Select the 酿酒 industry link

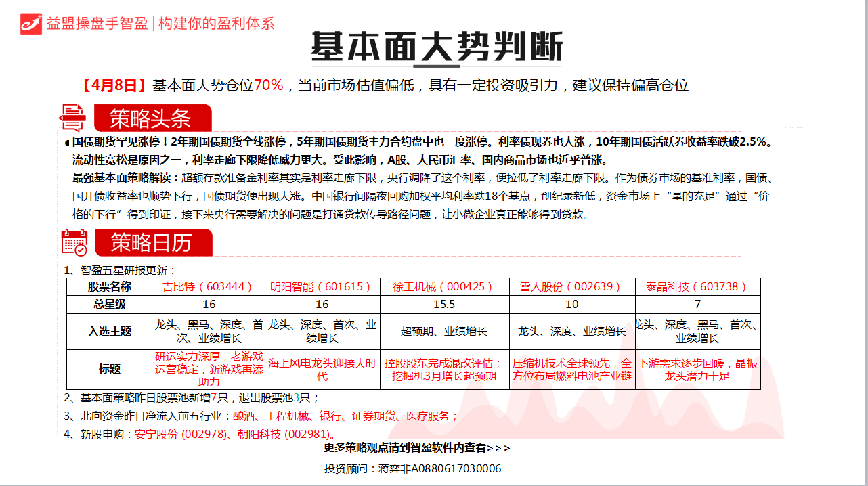243,416
